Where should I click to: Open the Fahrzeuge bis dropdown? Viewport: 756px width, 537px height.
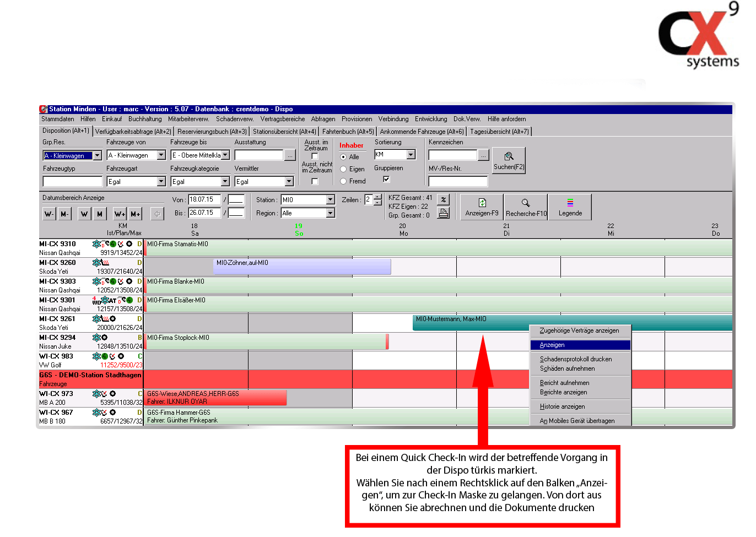[225, 155]
